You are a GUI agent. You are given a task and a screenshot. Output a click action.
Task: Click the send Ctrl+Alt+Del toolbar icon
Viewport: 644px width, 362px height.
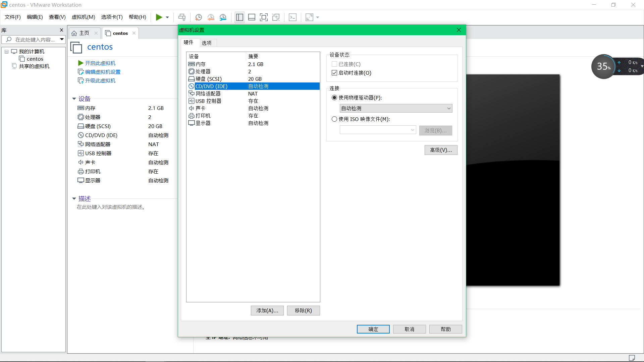pyautogui.click(x=182, y=17)
